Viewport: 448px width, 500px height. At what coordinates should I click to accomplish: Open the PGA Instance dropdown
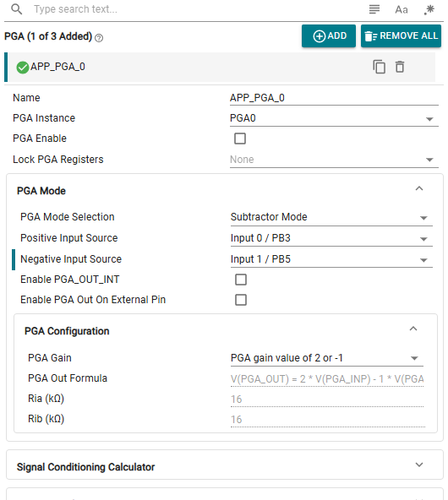[x=334, y=118]
